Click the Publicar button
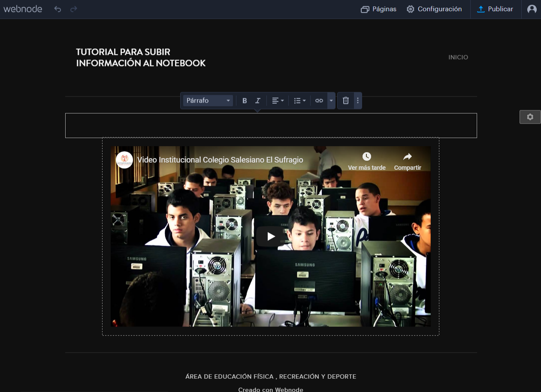541x392 pixels. (495, 9)
